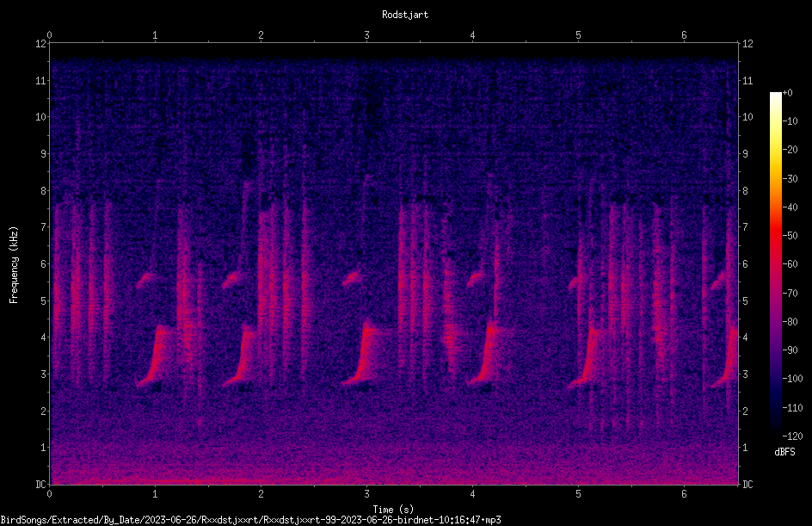Click the rising bird call sweep at 1 second

[x=154, y=357]
